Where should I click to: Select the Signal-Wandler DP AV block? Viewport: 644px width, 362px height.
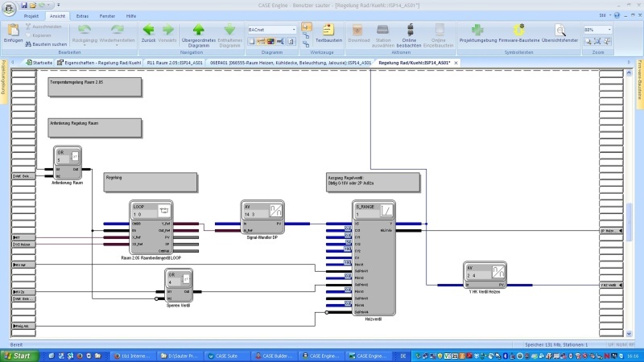(x=262, y=216)
